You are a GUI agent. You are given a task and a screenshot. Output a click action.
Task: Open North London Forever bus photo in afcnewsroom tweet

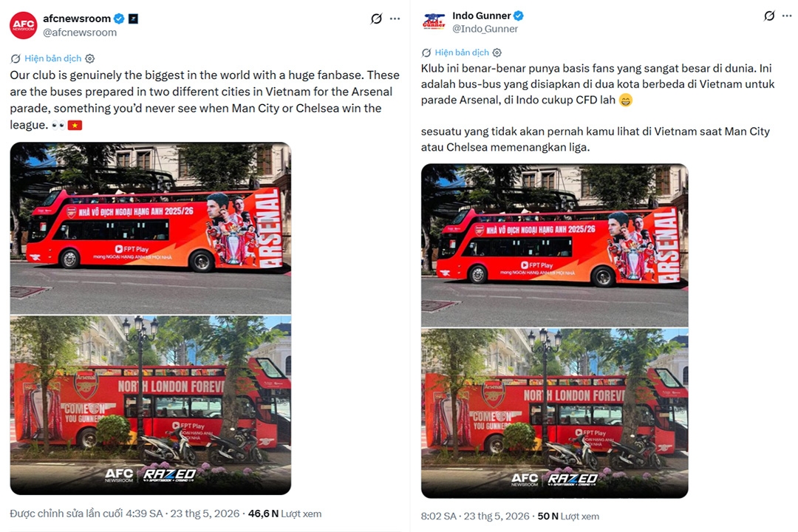point(151,405)
